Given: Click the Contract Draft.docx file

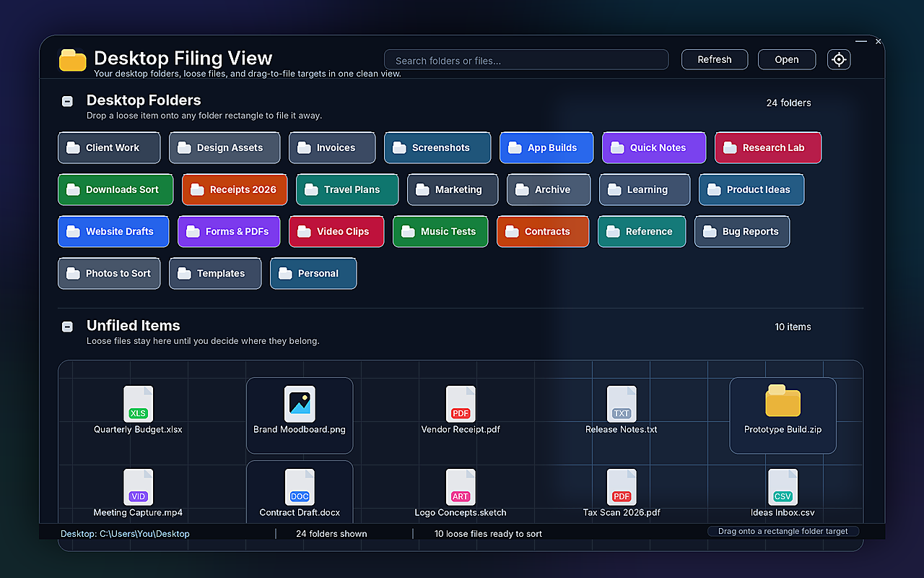Looking at the screenshot, I should point(300,493).
